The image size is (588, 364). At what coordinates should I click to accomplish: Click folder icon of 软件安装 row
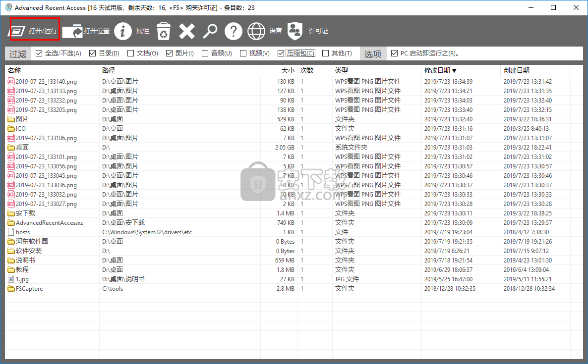(11, 251)
